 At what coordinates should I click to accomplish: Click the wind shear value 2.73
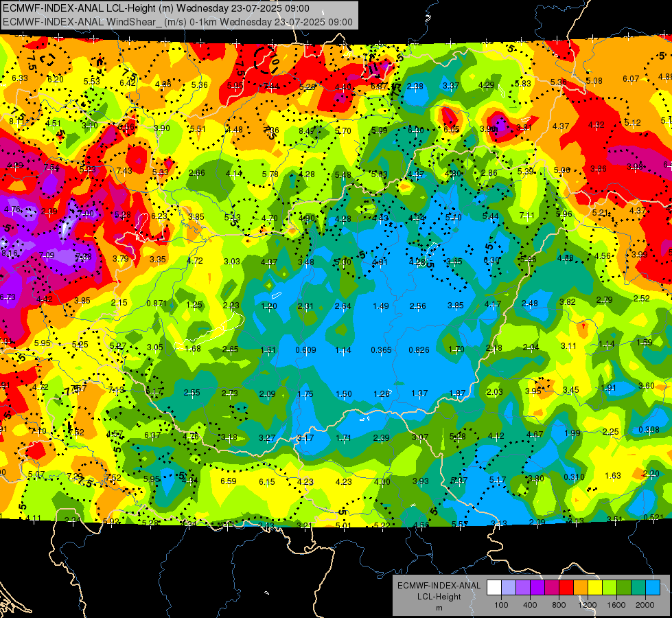tap(229, 393)
